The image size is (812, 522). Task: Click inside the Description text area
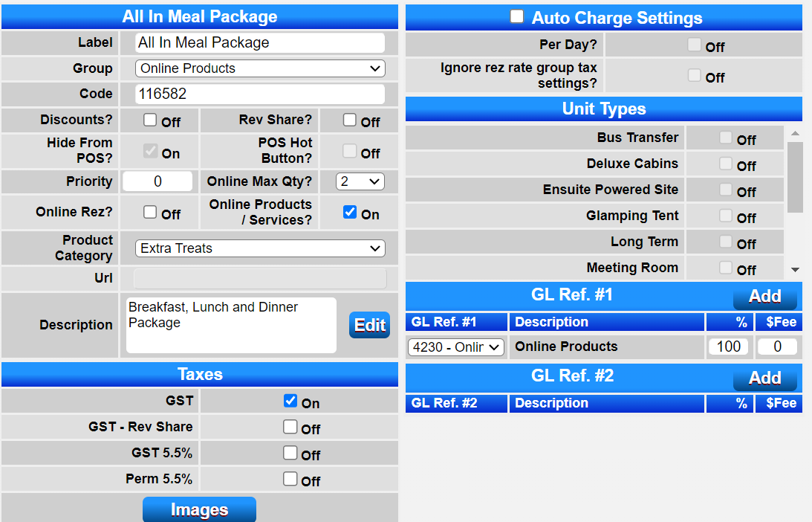coord(231,325)
